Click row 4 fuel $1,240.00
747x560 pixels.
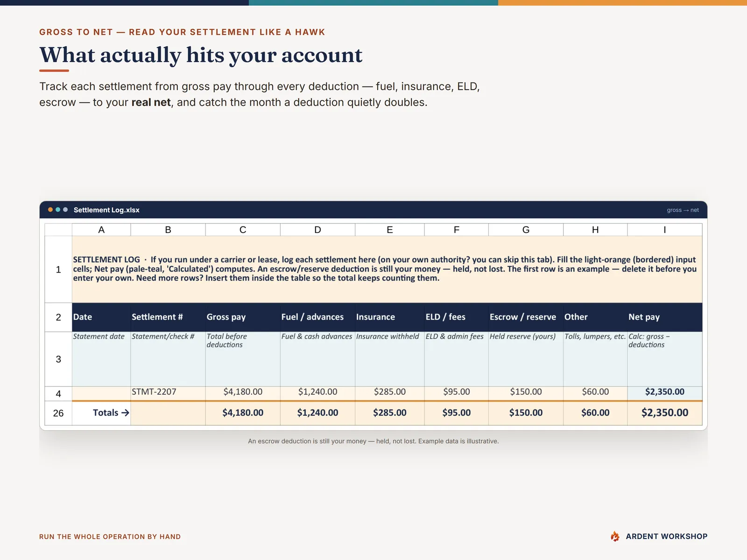point(317,393)
